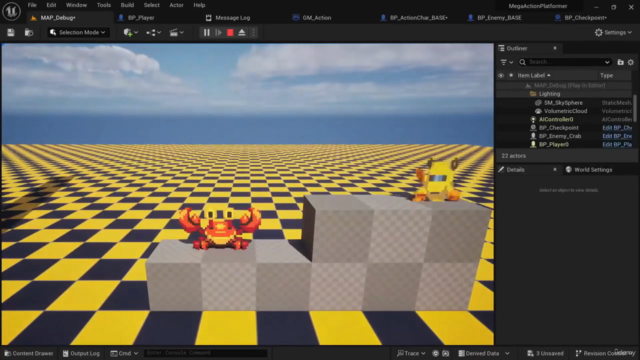Select SM_SkySphere in the Outliner
The width and height of the screenshot is (640, 360).
coord(564,102)
